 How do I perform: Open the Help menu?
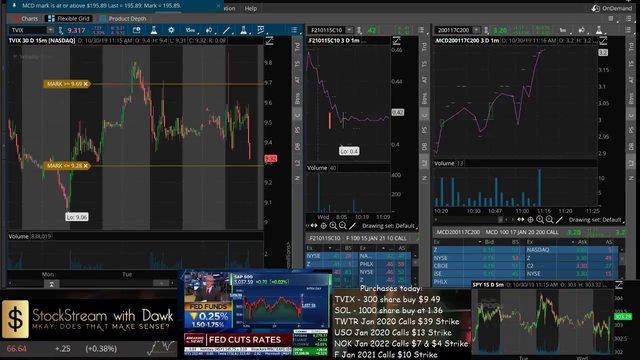coord(251,8)
